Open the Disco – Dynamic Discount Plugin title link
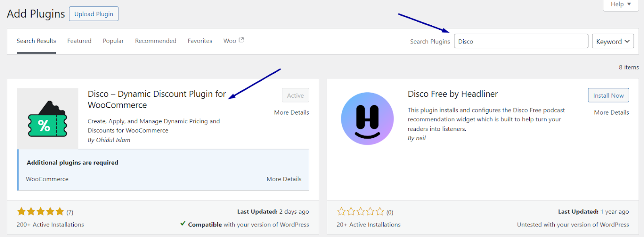This screenshot has width=644, height=237. pyautogui.click(x=157, y=100)
